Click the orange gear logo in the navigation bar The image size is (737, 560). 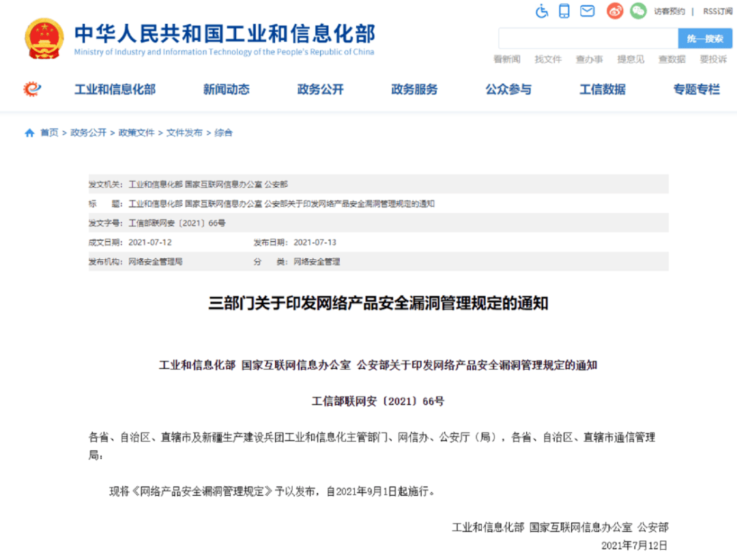pos(32,89)
